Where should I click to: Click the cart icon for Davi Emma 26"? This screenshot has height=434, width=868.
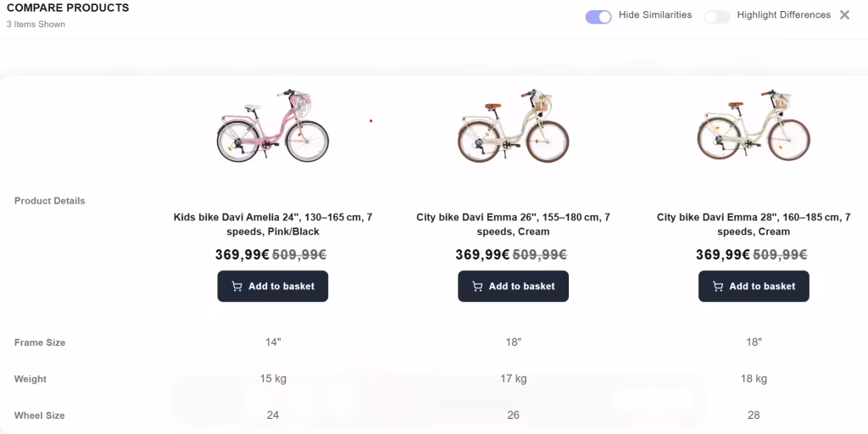click(x=477, y=287)
